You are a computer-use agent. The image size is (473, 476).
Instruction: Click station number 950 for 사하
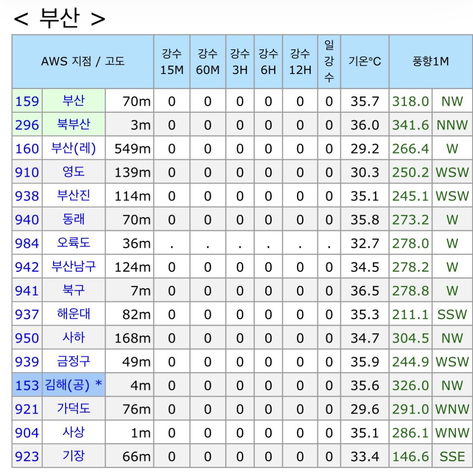tap(27, 338)
